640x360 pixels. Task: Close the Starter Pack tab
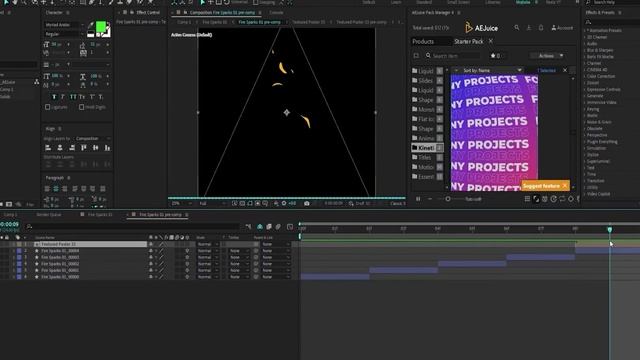[x=491, y=41]
